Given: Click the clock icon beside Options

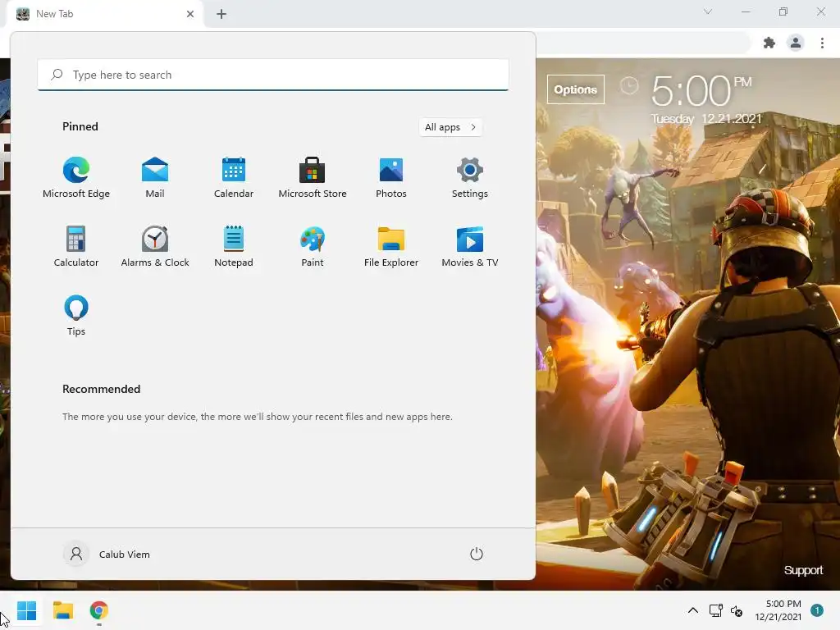Looking at the screenshot, I should (x=629, y=85).
